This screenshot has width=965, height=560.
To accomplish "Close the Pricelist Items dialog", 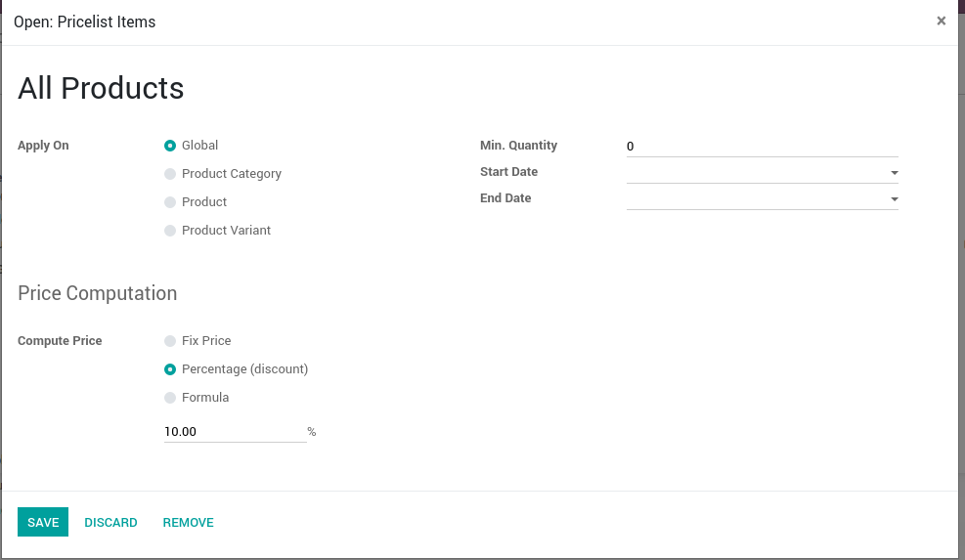I will (941, 21).
